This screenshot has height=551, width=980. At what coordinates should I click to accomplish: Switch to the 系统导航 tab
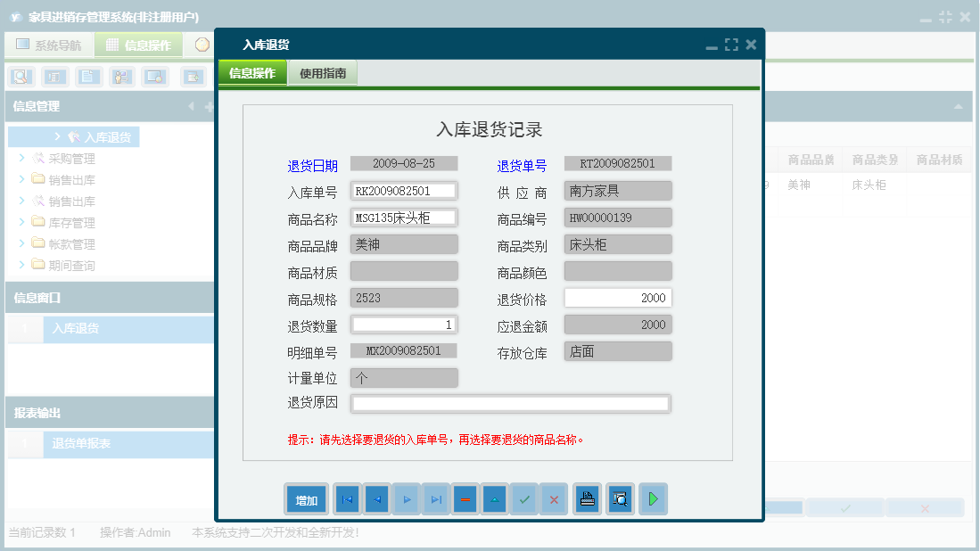pos(56,44)
